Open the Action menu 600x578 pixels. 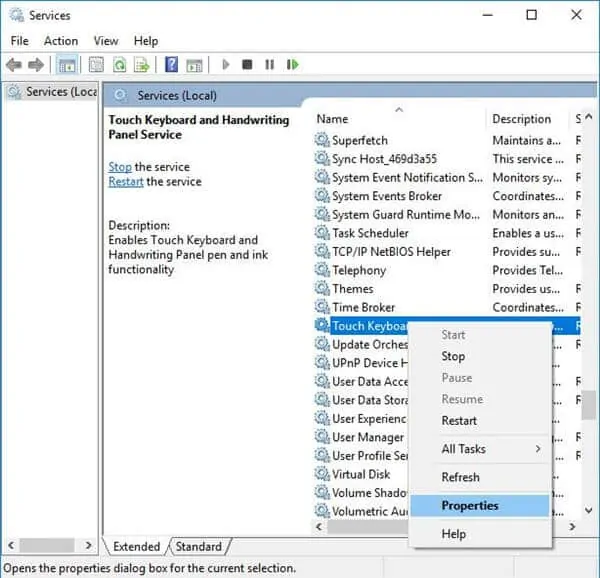tap(60, 41)
